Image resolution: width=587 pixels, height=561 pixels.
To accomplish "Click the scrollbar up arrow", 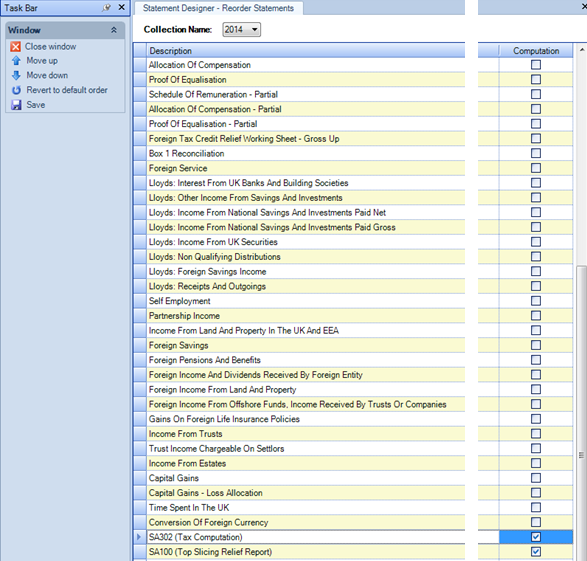I will click(x=581, y=50).
